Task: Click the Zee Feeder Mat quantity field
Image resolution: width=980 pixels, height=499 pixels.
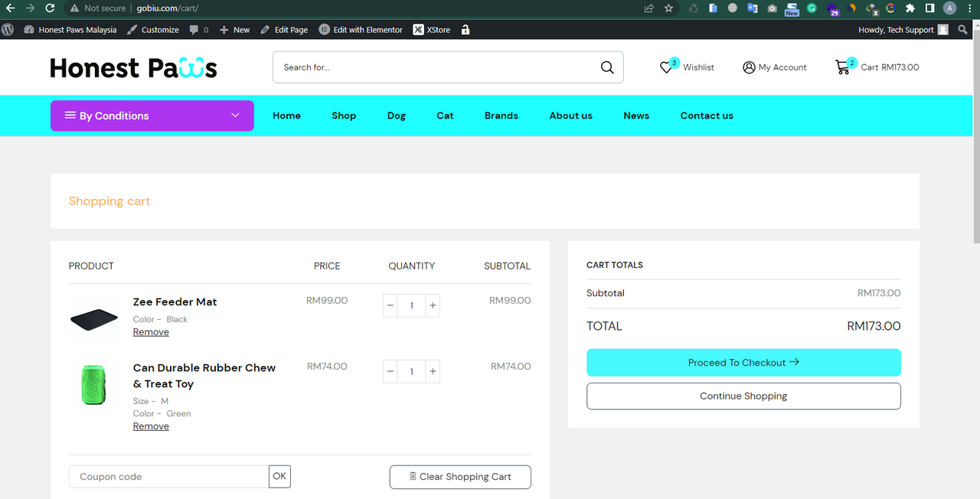Action: point(411,305)
